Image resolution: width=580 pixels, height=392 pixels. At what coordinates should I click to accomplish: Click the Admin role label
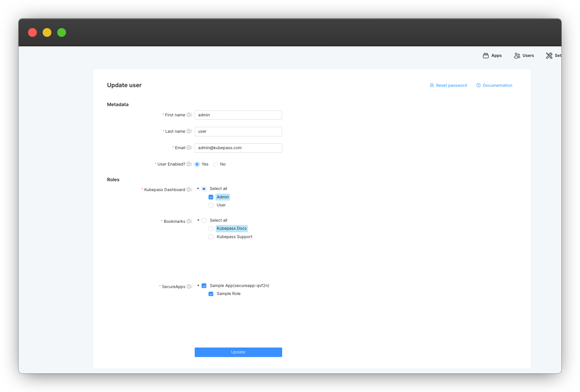click(223, 197)
